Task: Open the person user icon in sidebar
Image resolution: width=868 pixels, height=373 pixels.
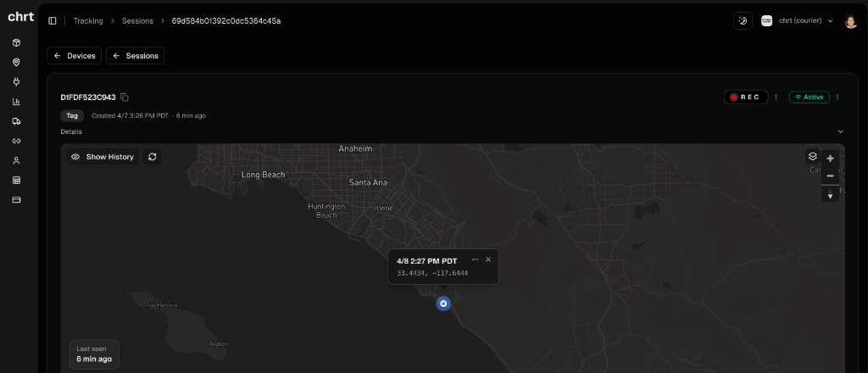Action: pyautogui.click(x=17, y=160)
